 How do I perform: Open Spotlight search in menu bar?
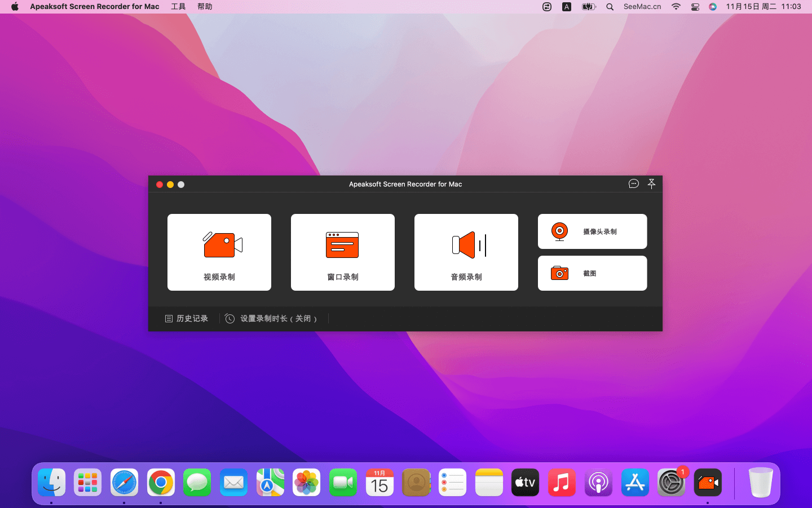tap(610, 7)
